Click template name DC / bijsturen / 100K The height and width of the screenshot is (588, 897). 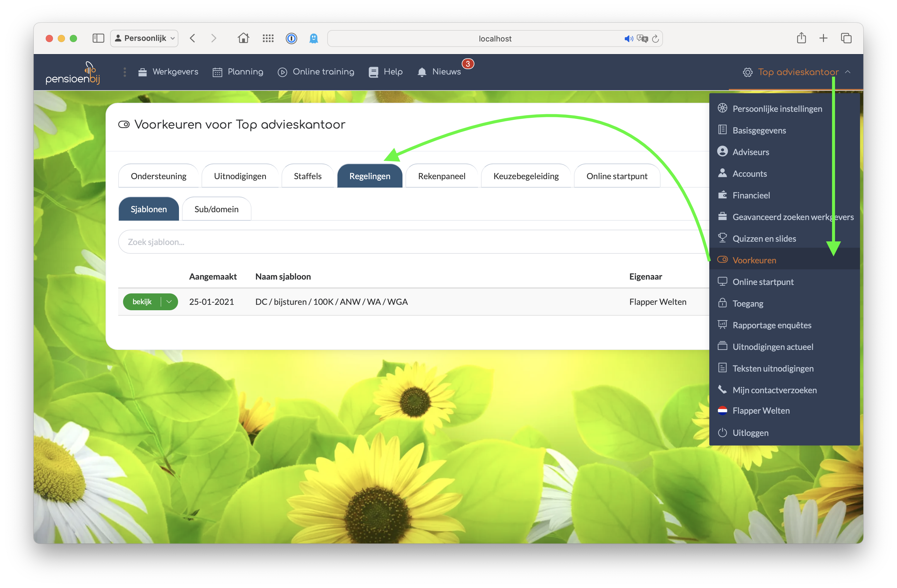coord(332,302)
